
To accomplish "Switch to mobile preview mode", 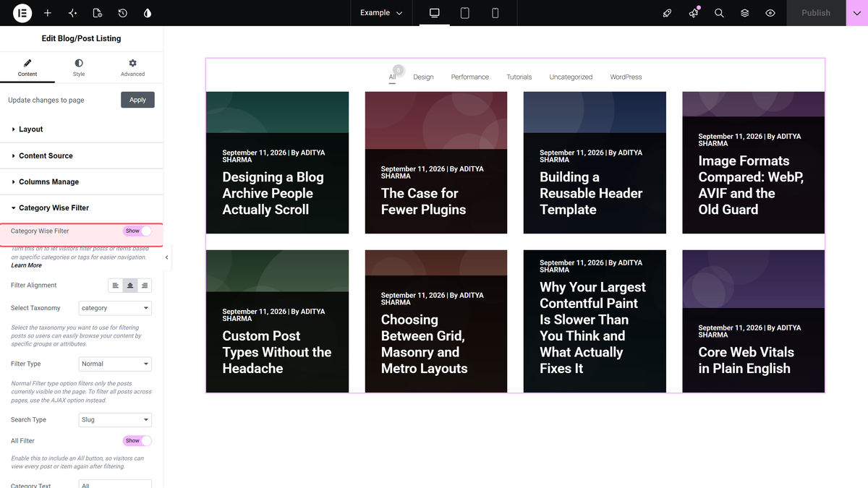I will pyautogui.click(x=495, y=13).
